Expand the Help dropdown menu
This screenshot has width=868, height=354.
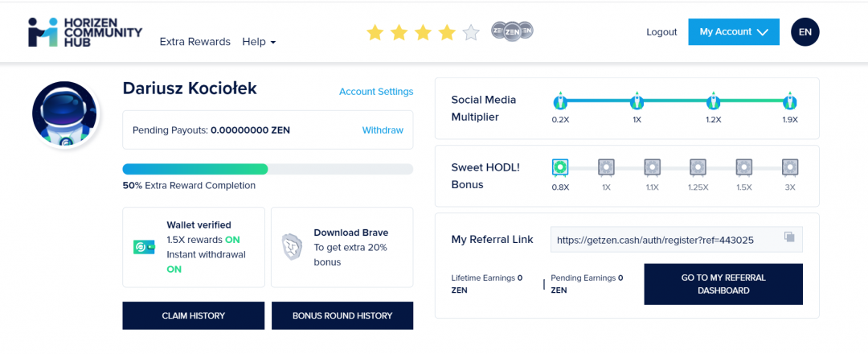click(x=259, y=42)
